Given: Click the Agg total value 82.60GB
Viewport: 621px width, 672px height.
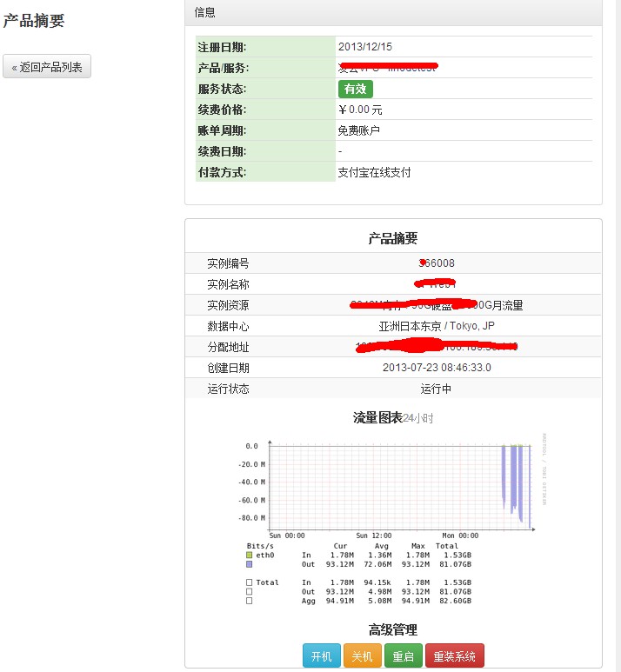Looking at the screenshot, I should pos(456,601).
